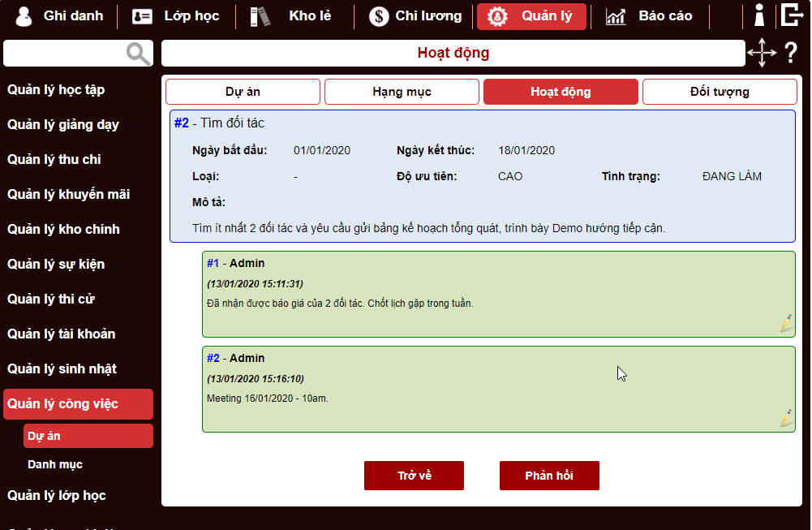
Task: Click the info icon in top bar
Action: (759, 15)
